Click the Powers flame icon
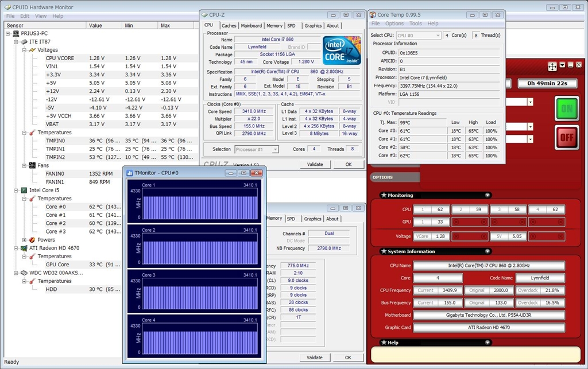 click(32, 240)
